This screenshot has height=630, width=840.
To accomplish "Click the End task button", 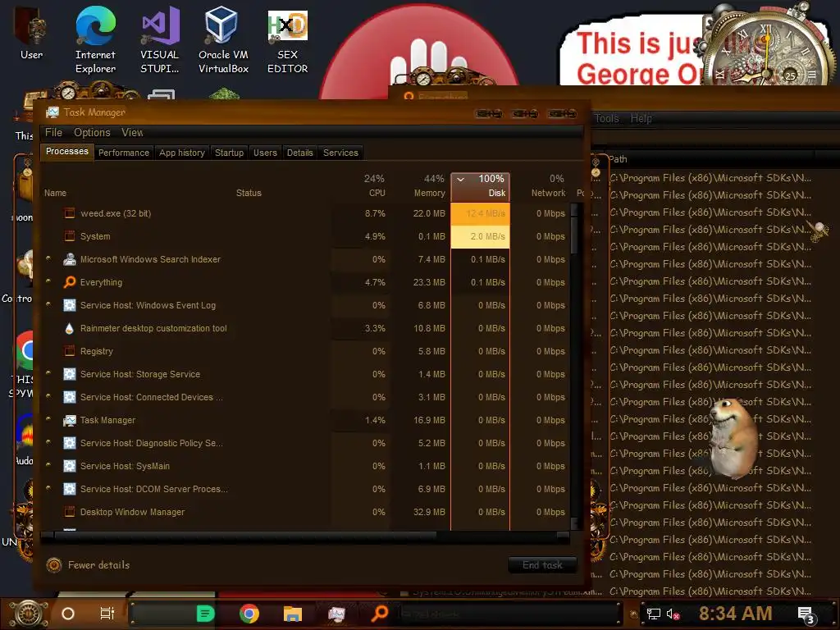I will point(542,564).
